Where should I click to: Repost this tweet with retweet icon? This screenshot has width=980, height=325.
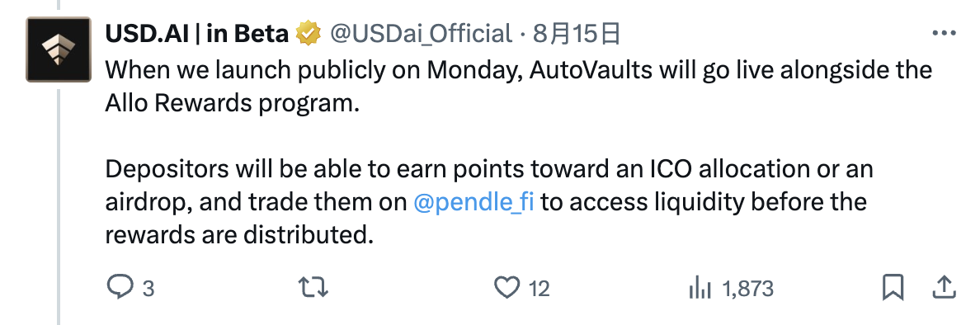(x=313, y=288)
